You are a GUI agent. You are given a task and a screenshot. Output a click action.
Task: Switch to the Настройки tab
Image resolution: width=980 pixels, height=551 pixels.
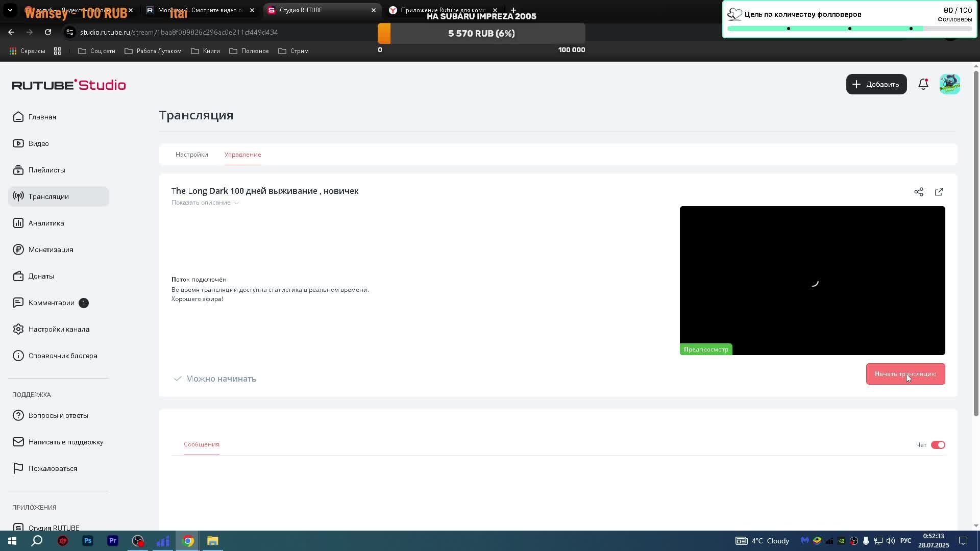tap(191, 155)
